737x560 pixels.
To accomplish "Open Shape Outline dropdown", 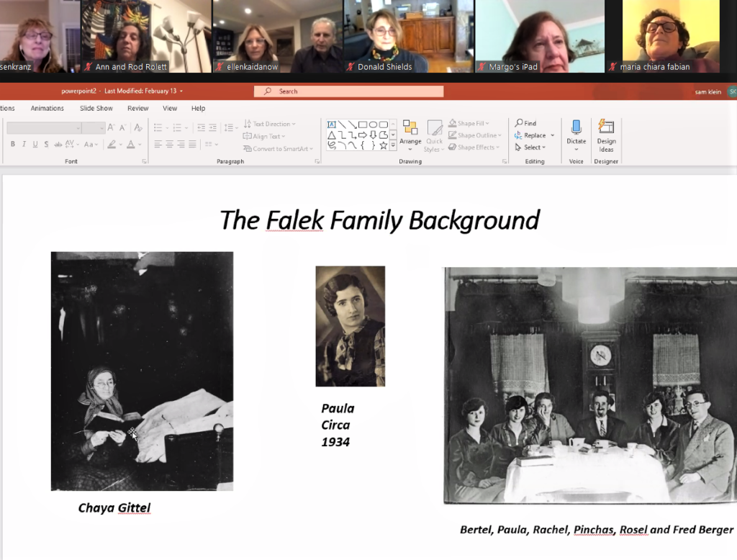I will [x=475, y=135].
